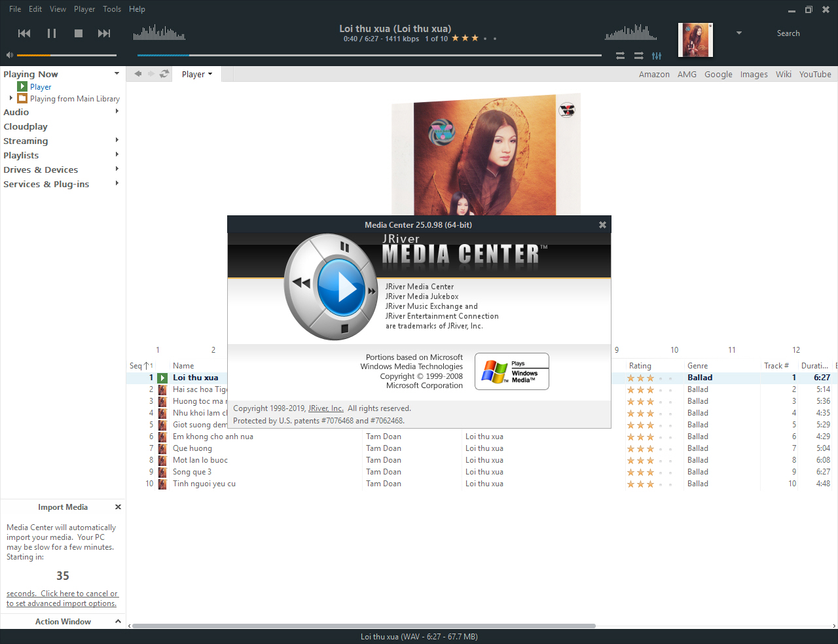The width and height of the screenshot is (838, 644).
Task: Sort by the Duration column header
Action: pos(815,366)
